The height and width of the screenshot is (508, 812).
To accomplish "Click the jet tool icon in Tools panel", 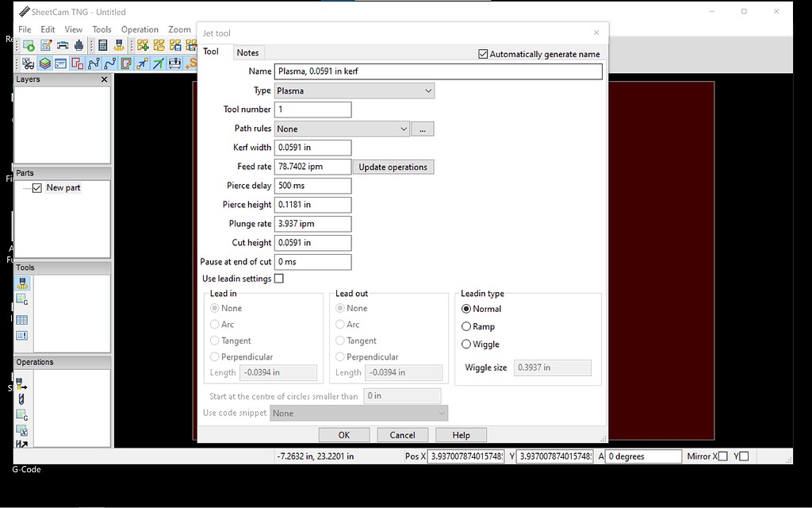I will point(22,283).
